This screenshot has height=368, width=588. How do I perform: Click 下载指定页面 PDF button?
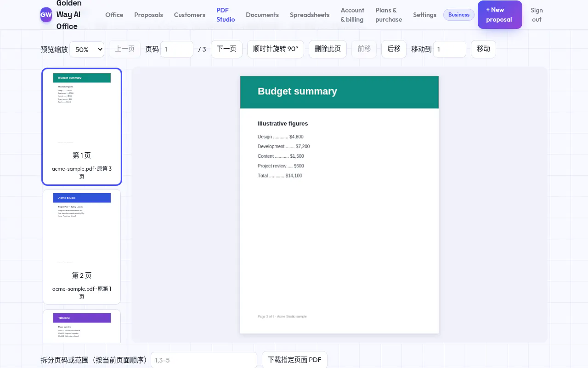pyautogui.click(x=294, y=360)
